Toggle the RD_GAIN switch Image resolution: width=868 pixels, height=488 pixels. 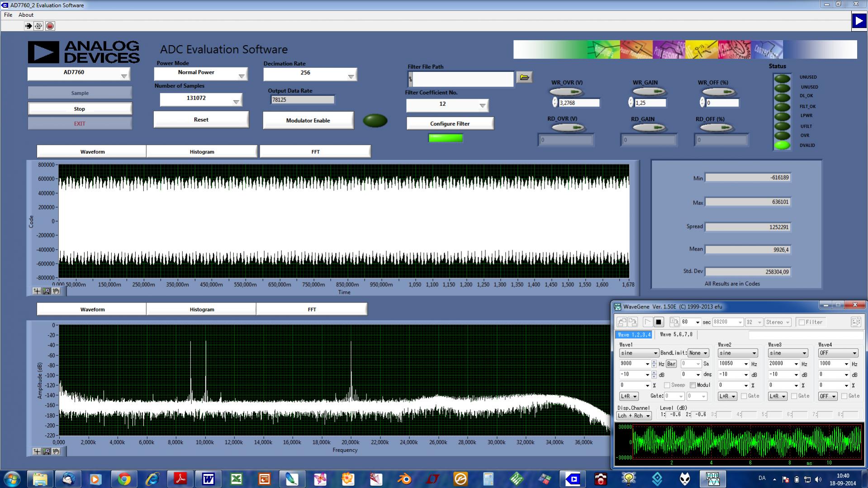pos(648,128)
